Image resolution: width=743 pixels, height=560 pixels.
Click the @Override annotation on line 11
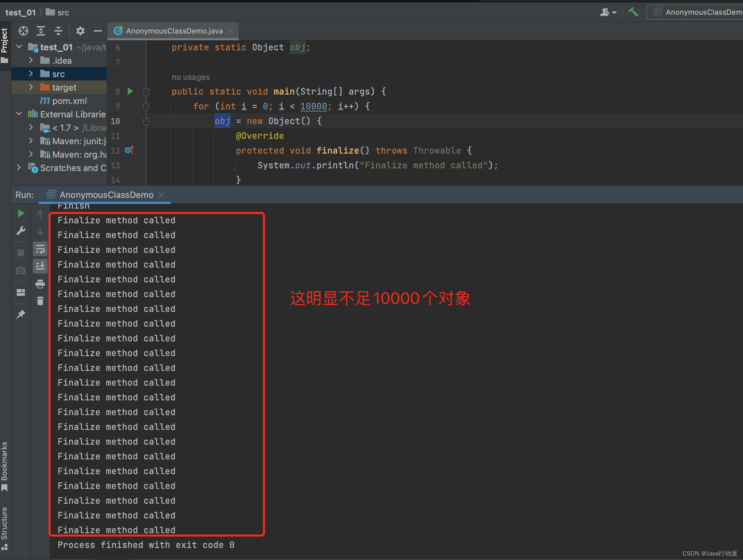pos(260,136)
